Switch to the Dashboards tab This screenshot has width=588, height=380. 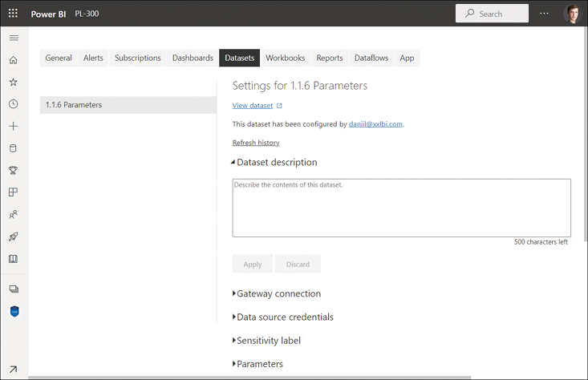(x=193, y=58)
